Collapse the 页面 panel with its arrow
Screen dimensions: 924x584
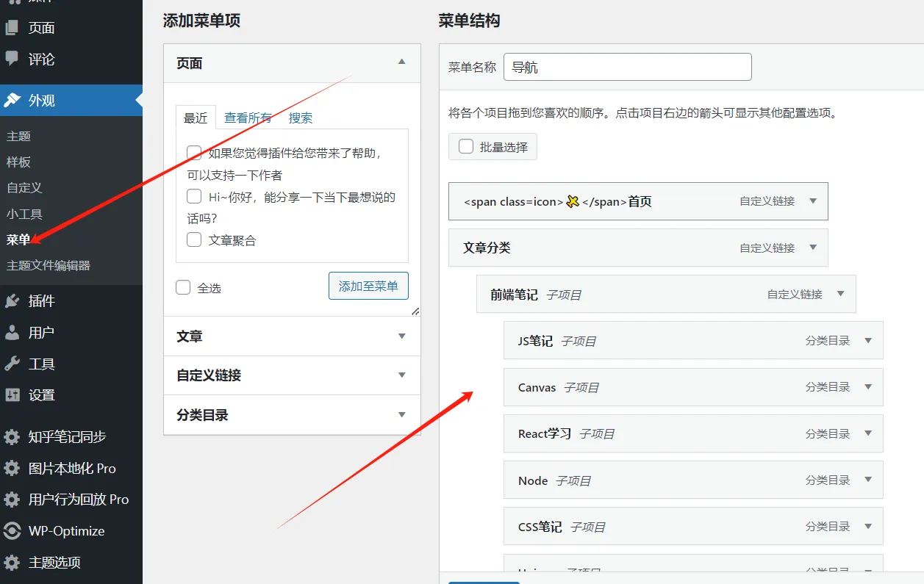point(401,62)
